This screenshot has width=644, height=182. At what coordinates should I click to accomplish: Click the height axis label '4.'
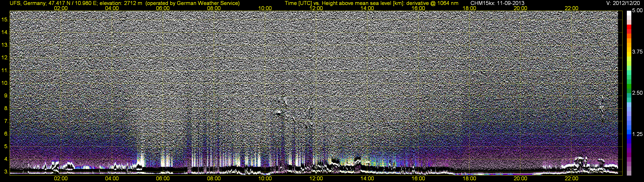(x=6, y=159)
